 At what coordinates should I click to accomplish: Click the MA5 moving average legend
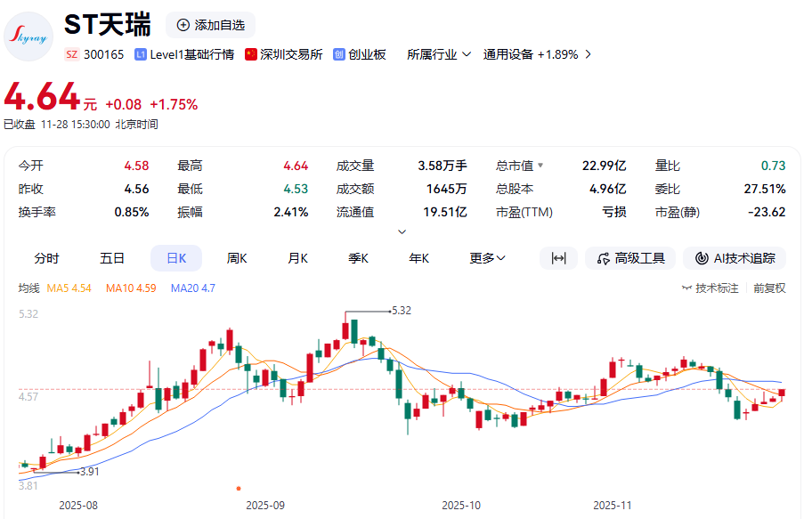click(x=69, y=288)
